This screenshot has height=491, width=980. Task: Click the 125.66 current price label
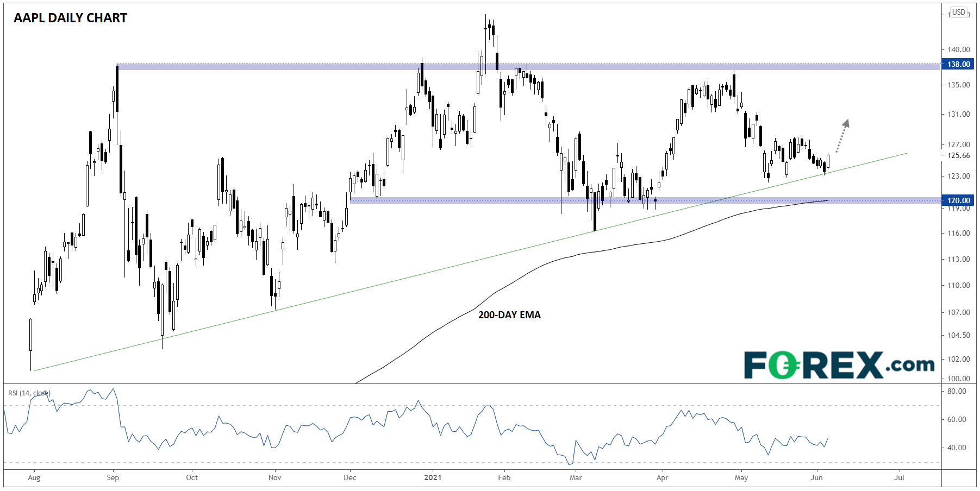(958, 155)
